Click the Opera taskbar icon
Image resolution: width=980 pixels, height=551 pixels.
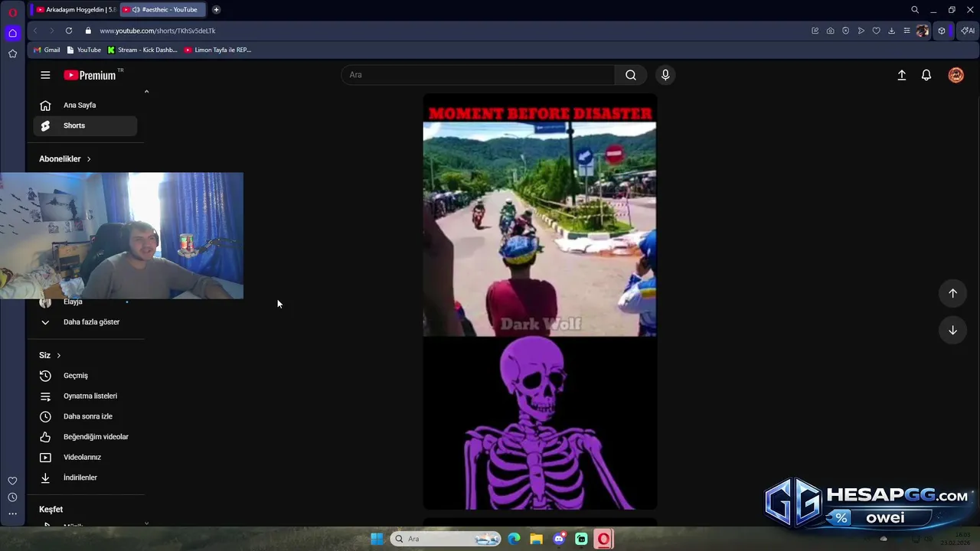(604, 539)
